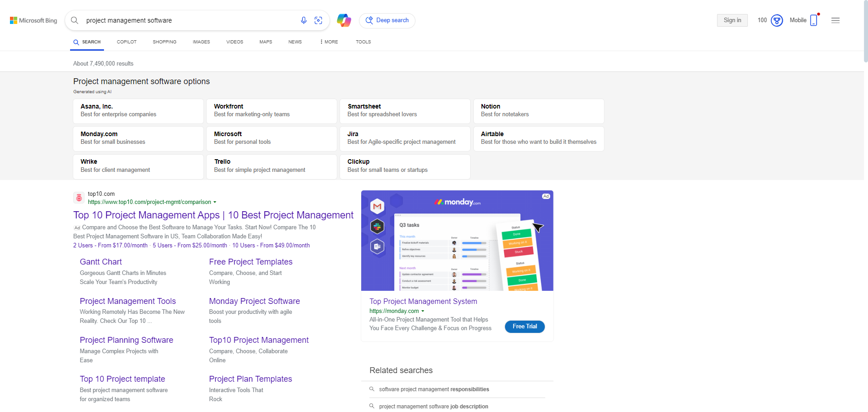
Task: Expand the chevron next to the monday.com URL
Action: point(423,311)
